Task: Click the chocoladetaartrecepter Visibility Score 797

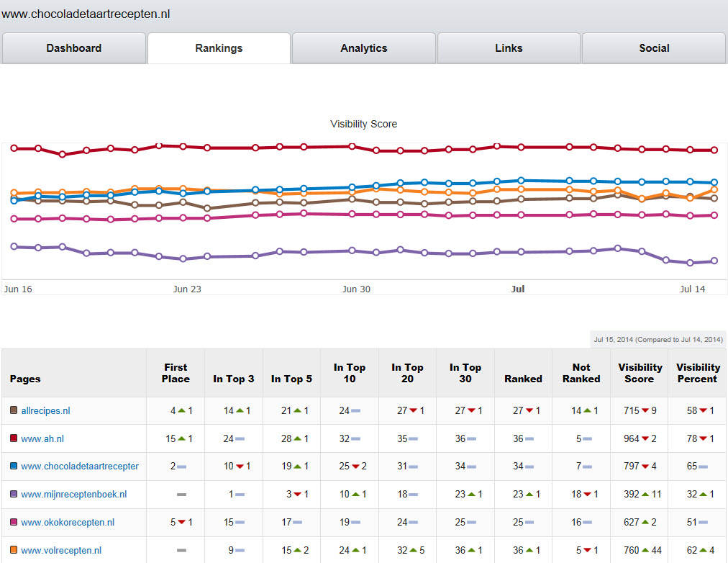Action: click(x=632, y=467)
